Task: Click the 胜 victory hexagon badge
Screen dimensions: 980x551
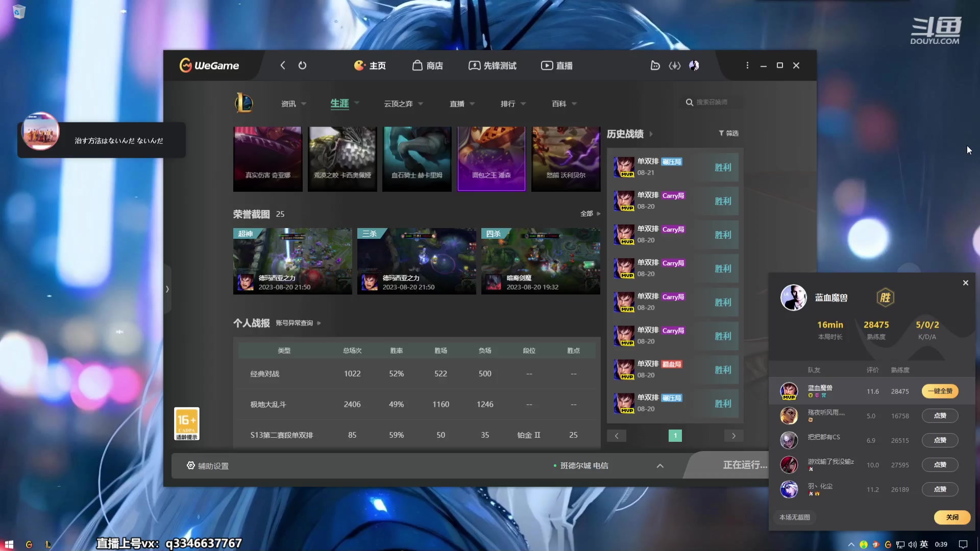Action: click(x=886, y=297)
